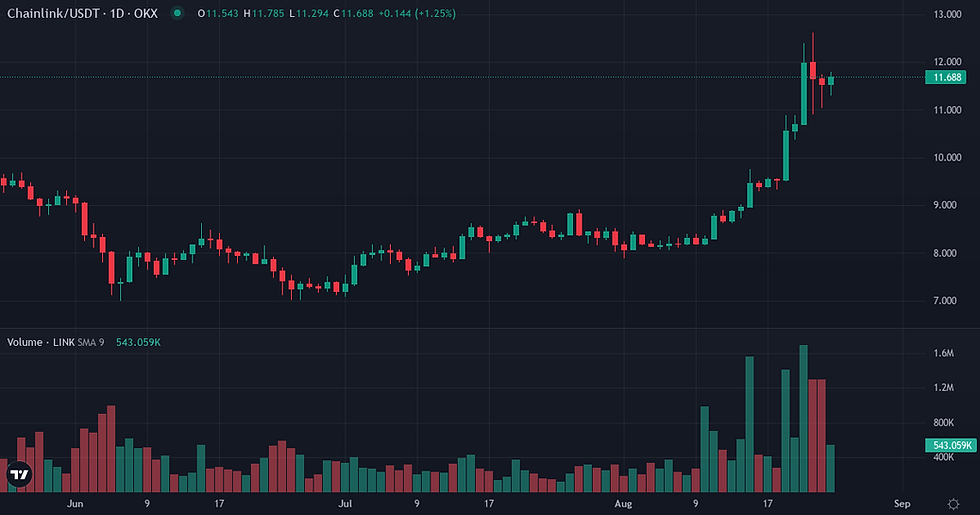
Task: Click the SMA 9 legend label
Action: point(91,342)
